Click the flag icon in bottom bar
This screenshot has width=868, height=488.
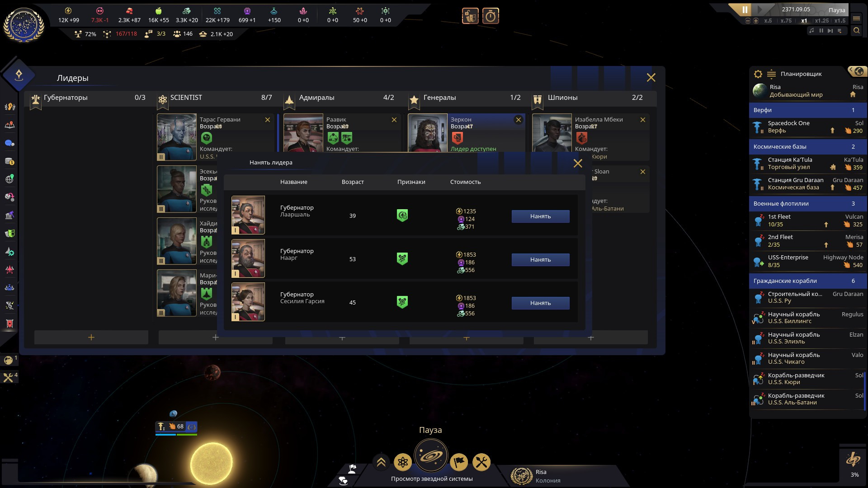(x=458, y=462)
